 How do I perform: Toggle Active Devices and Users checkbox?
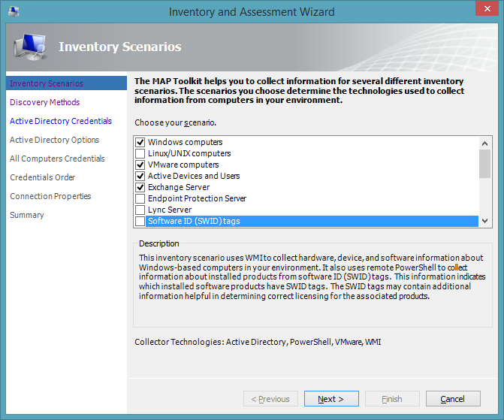pos(140,176)
